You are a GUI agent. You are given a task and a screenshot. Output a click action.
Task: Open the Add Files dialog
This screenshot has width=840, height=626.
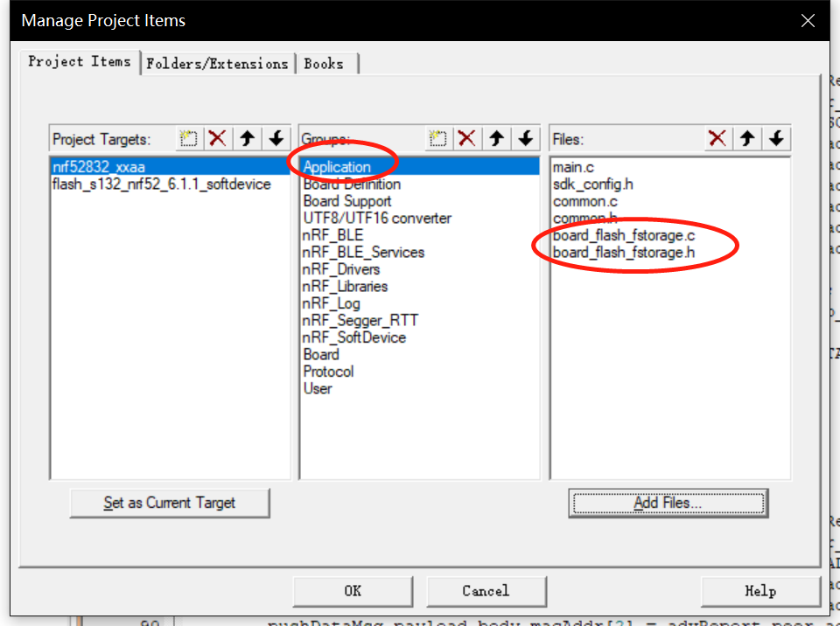(668, 503)
